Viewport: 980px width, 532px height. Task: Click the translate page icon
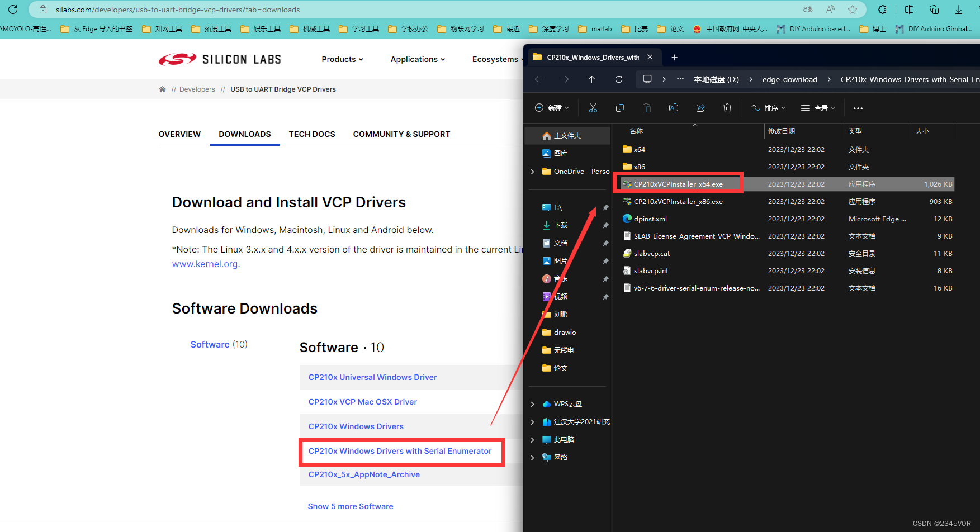pos(808,9)
